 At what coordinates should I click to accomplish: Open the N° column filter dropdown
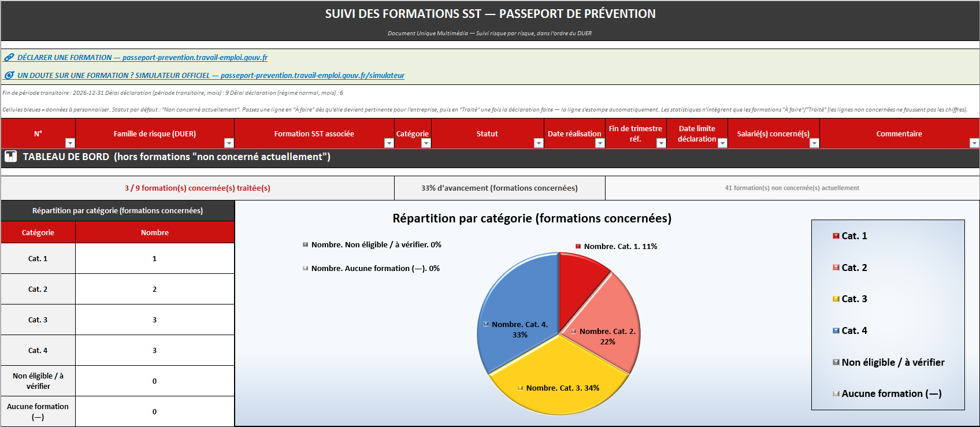(x=70, y=143)
